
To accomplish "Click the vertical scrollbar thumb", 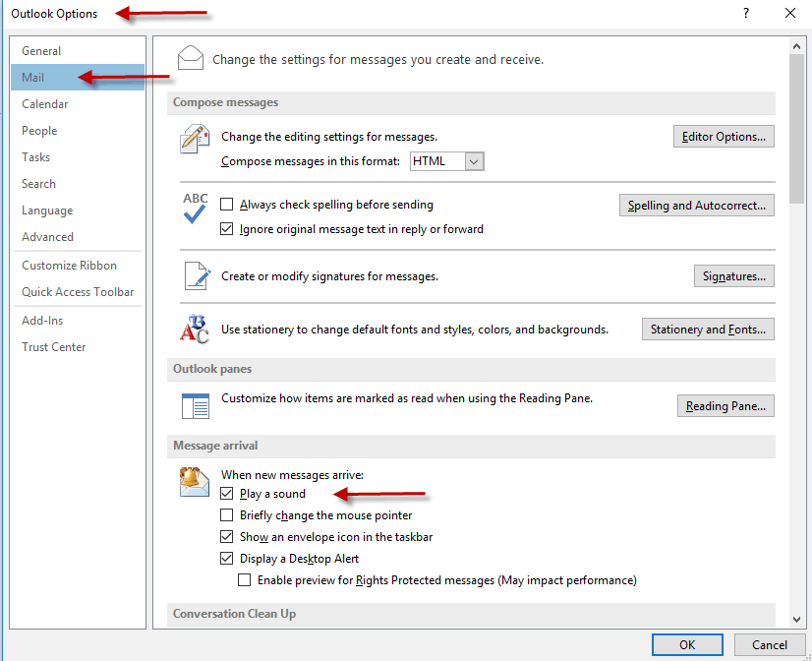I will pos(796,129).
